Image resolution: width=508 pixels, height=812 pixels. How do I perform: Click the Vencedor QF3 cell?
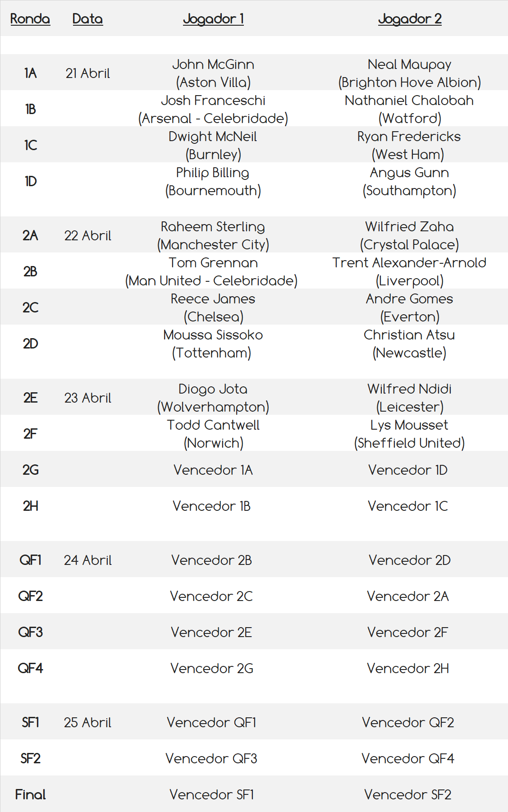click(211, 758)
